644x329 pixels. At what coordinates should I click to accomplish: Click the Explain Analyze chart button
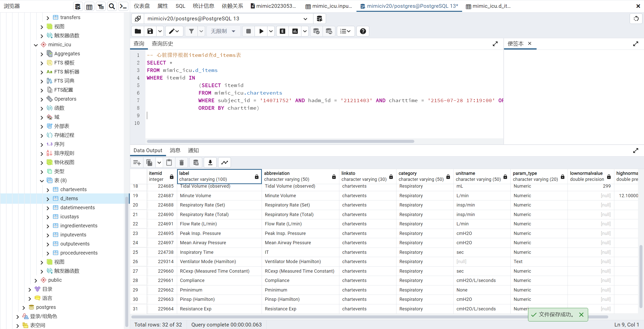tap(295, 31)
